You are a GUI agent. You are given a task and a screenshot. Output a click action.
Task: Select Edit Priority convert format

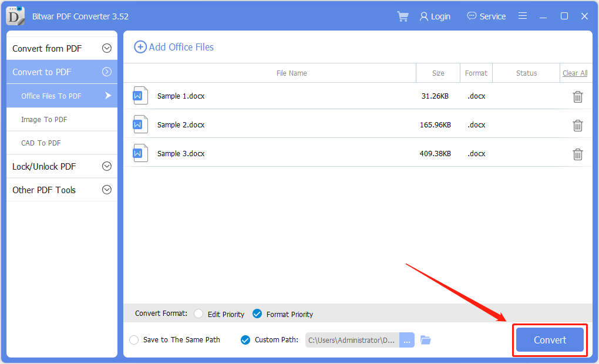tap(198, 314)
